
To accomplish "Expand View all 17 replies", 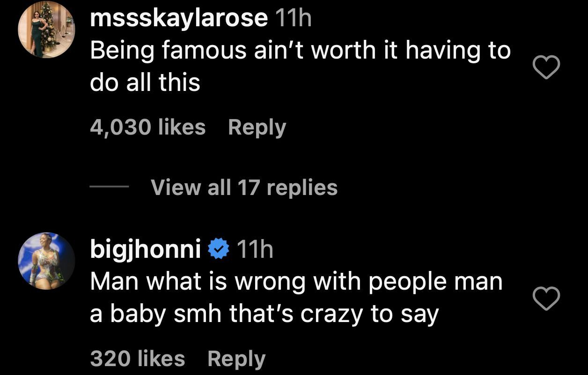I will (x=244, y=187).
